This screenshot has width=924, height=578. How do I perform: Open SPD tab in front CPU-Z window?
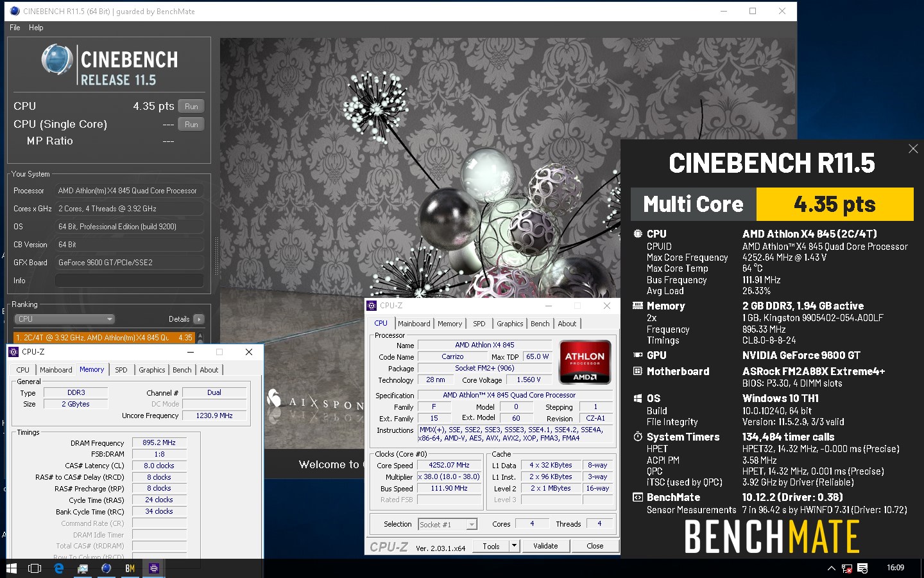pyautogui.click(x=479, y=324)
